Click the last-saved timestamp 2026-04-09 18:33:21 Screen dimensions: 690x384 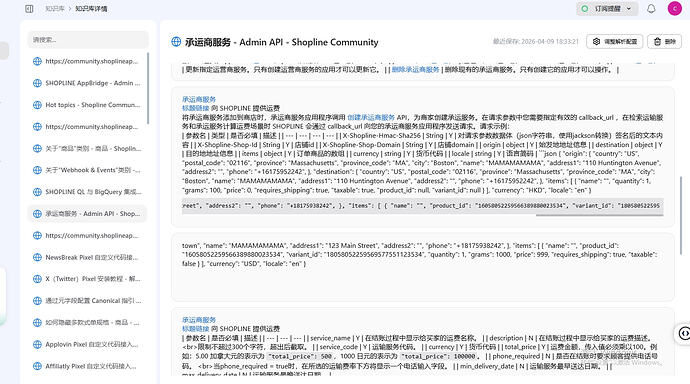tap(536, 41)
